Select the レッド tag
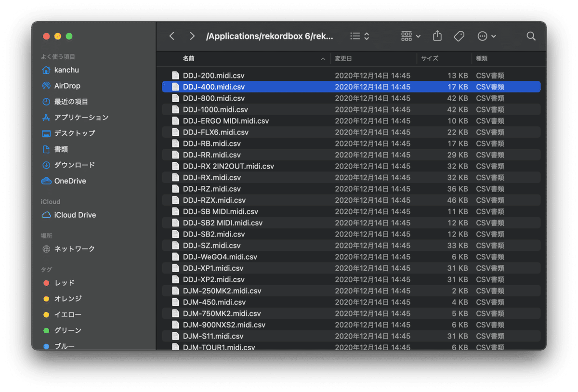Image resolution: width=578 pixels, height=392 pixels. (65, 283)
